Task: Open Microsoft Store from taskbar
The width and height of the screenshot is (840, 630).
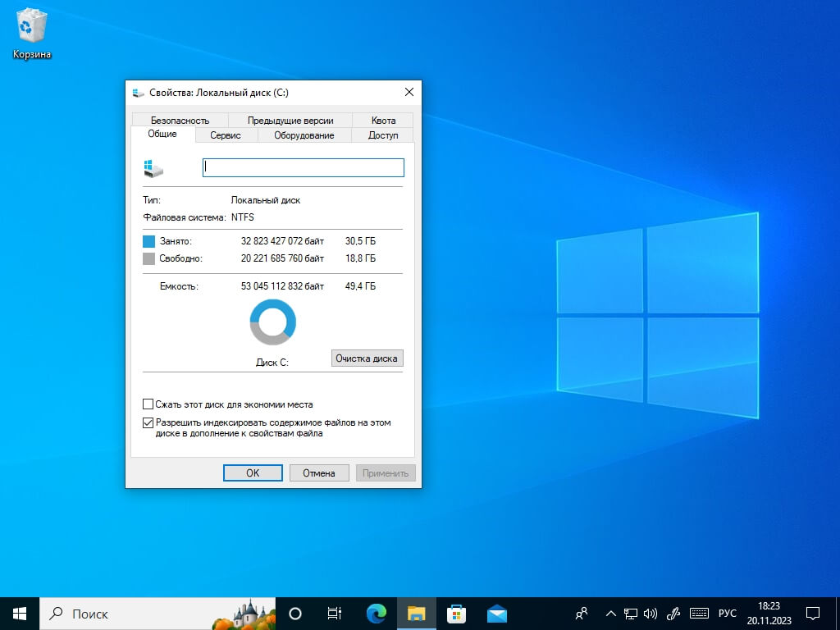Action: pos(457,613)
